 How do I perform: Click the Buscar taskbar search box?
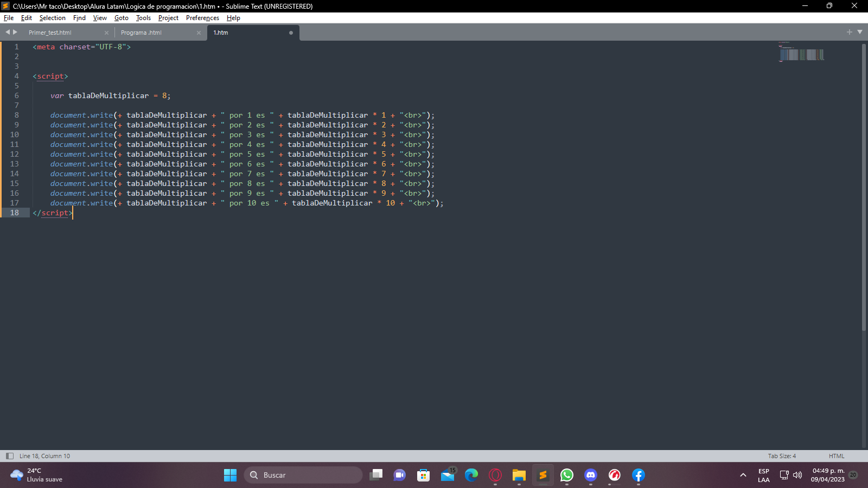coord(303,475)
